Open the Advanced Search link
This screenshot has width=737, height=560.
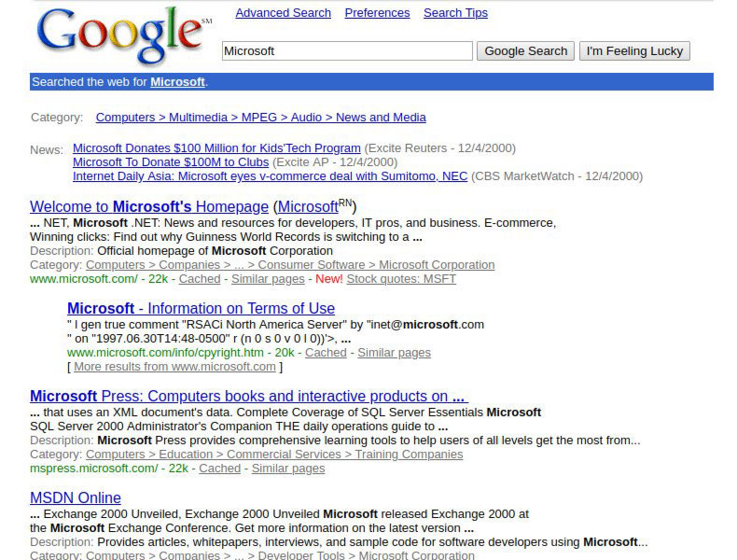click(283, 13)
